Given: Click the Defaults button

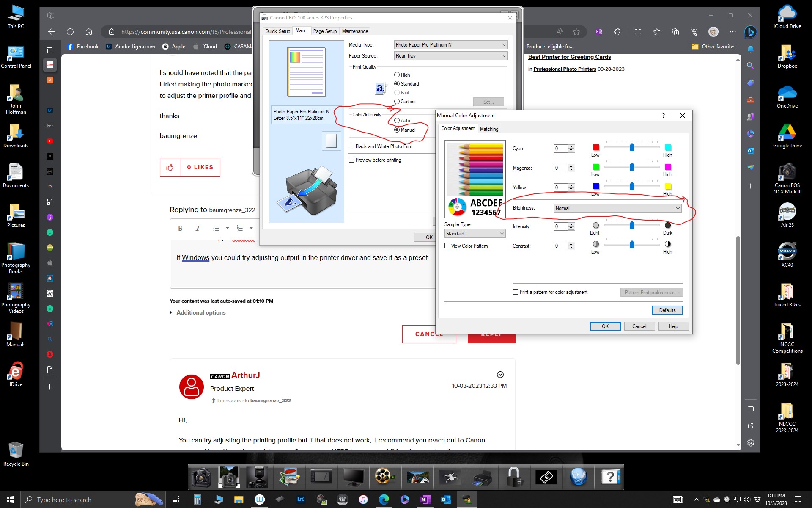Looking at the screenshot, I should 667,310.
